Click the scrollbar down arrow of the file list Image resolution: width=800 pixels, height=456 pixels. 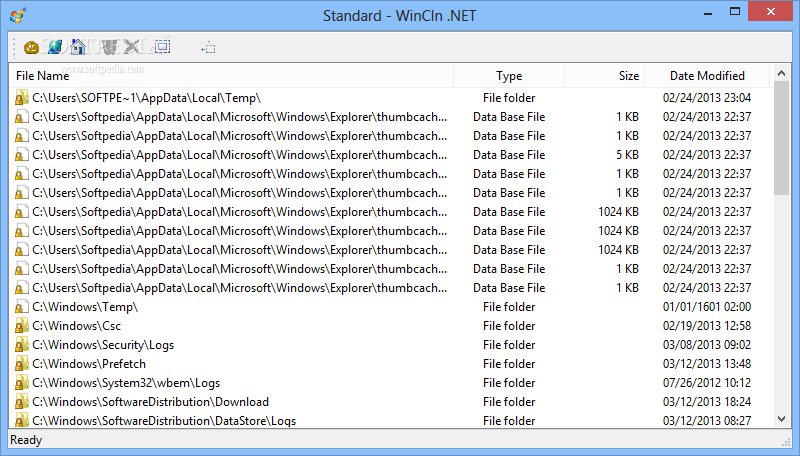click(x=781, y=419)
